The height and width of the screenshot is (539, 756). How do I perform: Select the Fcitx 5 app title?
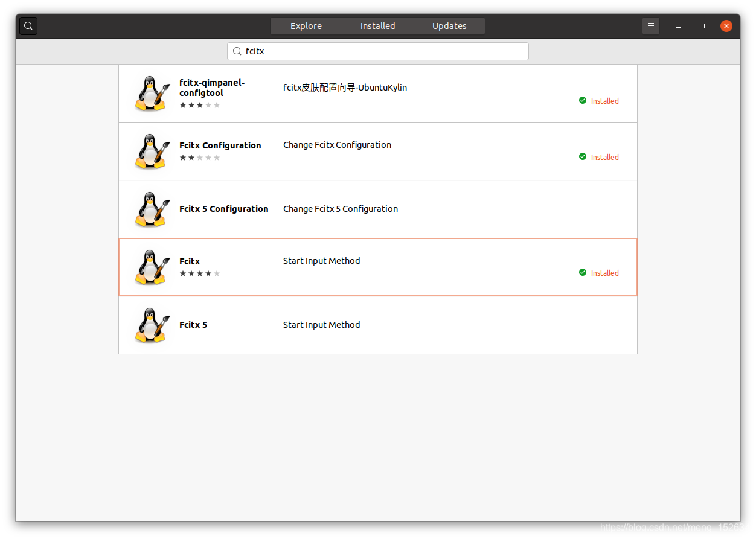click(x=193, y=325)
